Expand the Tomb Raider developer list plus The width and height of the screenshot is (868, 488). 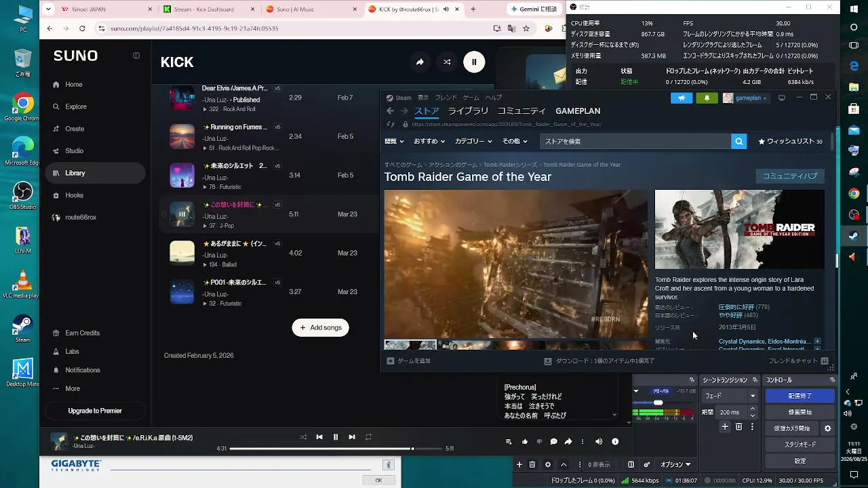tap(817, 342)
